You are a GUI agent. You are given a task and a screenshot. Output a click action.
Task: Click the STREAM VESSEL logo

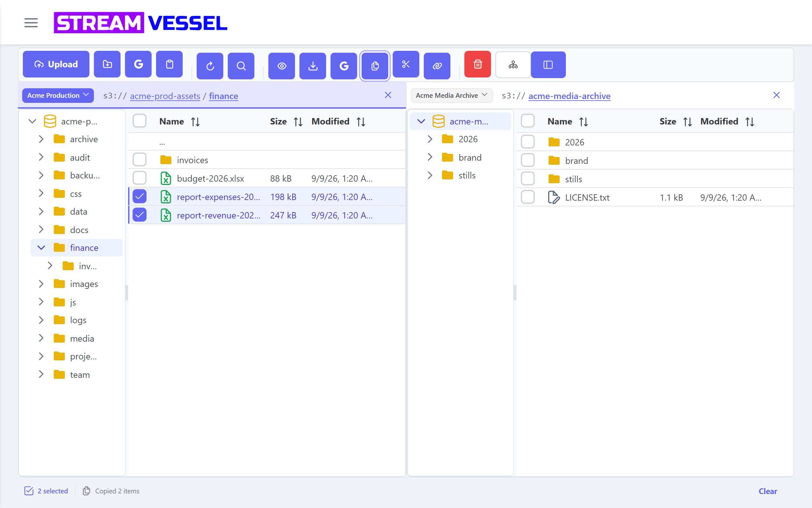tap(141, 23)
